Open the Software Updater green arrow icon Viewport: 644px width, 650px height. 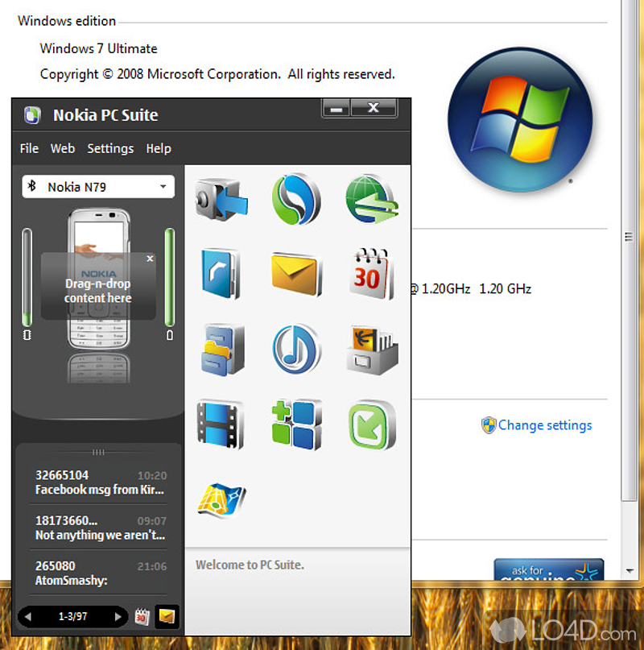[372, 425]
